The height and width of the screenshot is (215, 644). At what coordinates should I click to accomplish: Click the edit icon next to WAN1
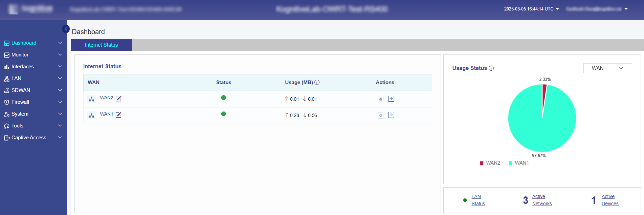click(118, 115)
